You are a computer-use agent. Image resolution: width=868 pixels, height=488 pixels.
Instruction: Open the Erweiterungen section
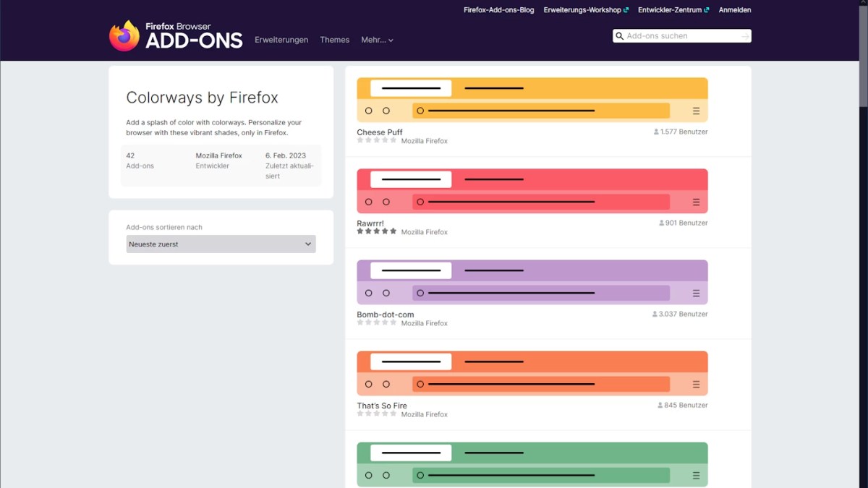click(x=281, y=40)
